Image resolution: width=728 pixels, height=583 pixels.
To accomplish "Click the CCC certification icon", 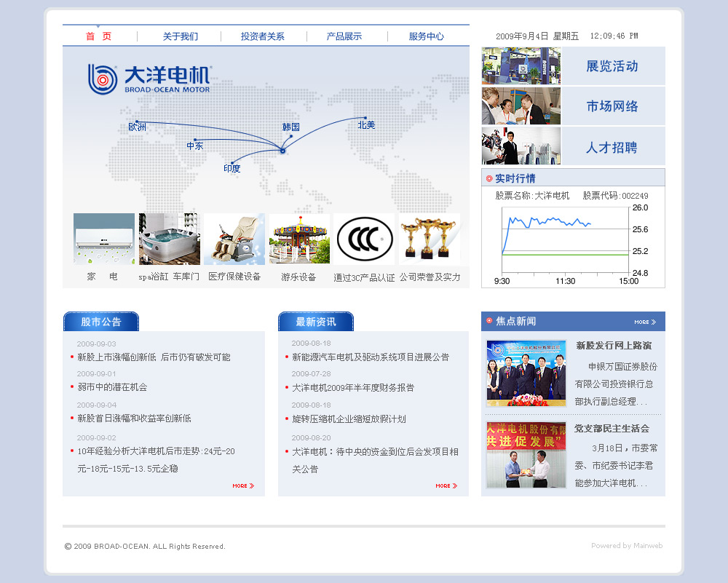I will coord(365,239).
